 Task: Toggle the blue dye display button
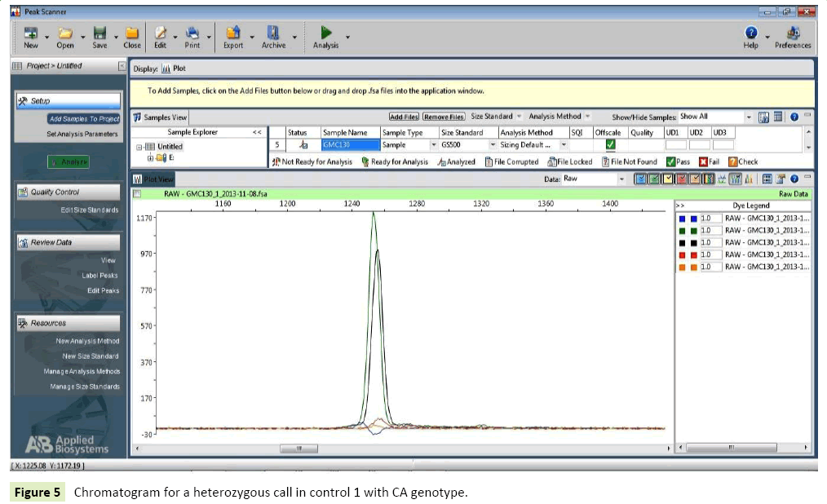[640, 179]
